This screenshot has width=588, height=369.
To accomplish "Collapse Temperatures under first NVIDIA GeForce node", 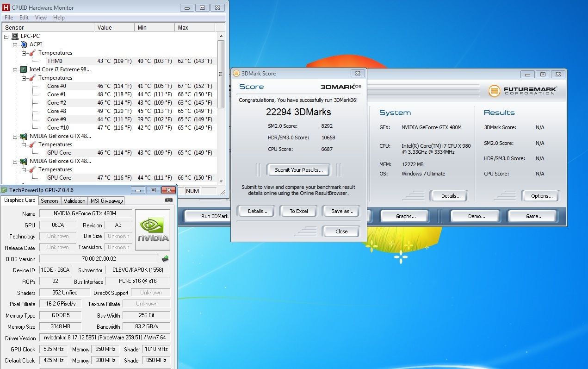I will click(24, 144).
